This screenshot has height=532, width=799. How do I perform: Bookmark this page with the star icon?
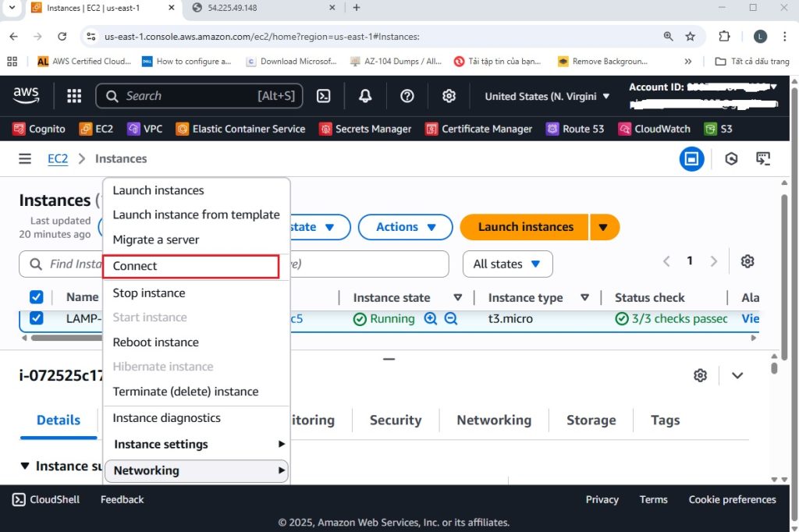click(x=690, y=36)
